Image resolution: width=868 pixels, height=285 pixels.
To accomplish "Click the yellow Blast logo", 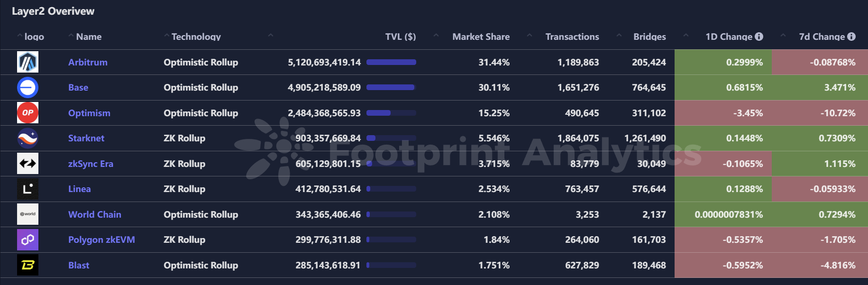I will click(27, 265).
